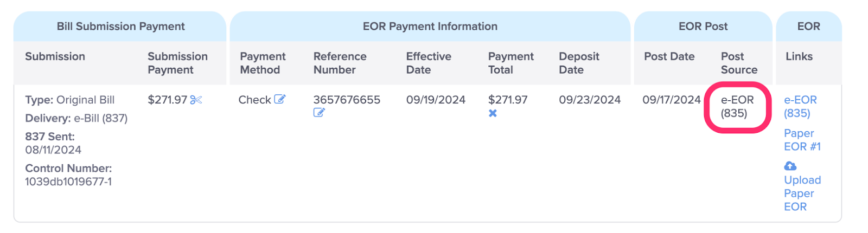The width and height of the screenshot is (868, 233).
Task: Click the Reference Number column header
Action: [340, 63]
